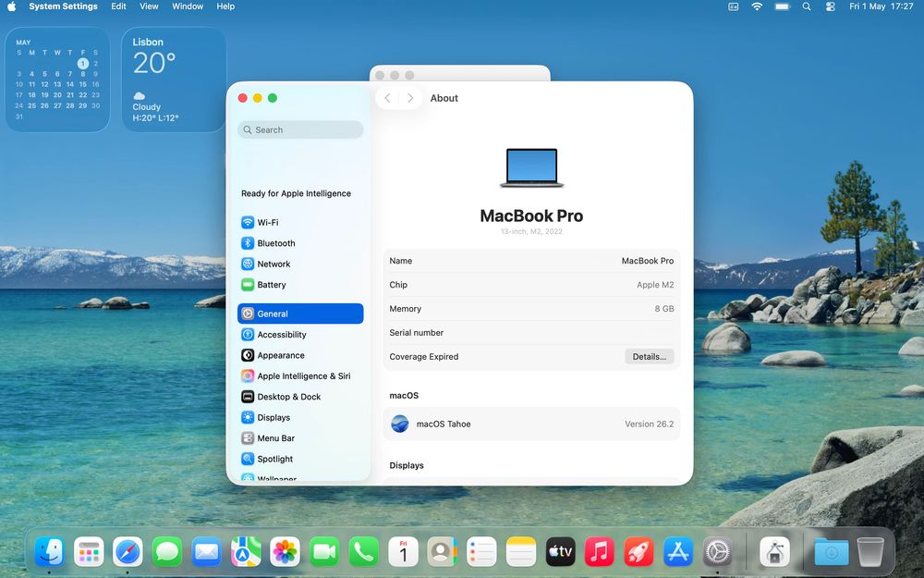The height and width of the screenshot is (578, 924).
Task: Open Calendar from the Dock
Action: pyautogui.click(x=403, y=552)
